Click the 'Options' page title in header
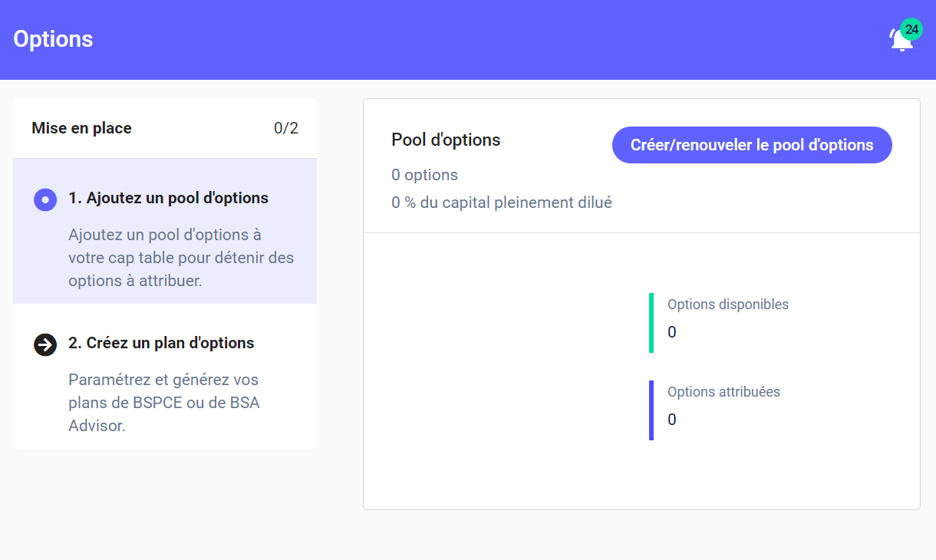 [53, 39]
